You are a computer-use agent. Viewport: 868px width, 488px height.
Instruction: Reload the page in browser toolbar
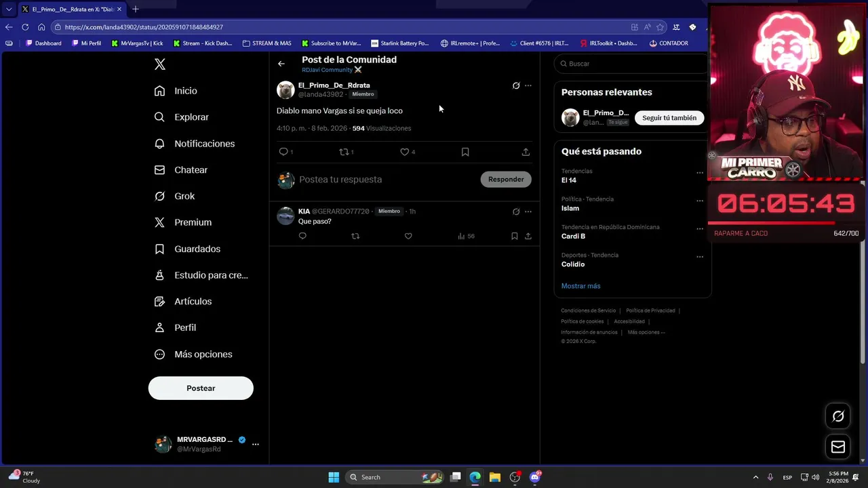click(x=25, y=27)
